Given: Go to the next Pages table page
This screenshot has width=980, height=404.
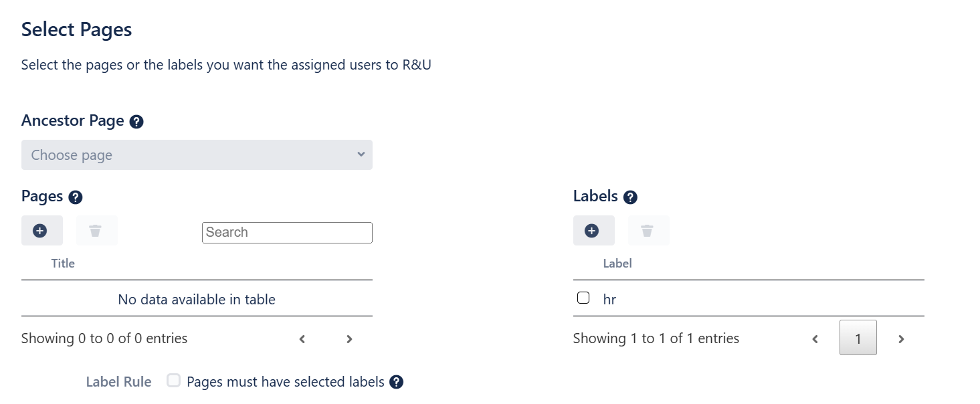Looking at the screenshot, I should point(349,339).
